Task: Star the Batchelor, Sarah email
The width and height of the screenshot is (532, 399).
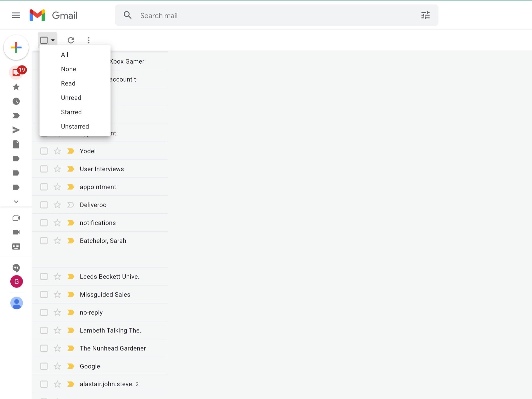Action: [58, 241]
